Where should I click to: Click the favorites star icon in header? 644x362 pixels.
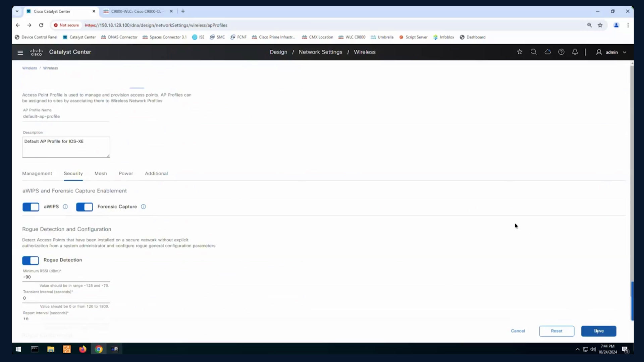(520, 52)
